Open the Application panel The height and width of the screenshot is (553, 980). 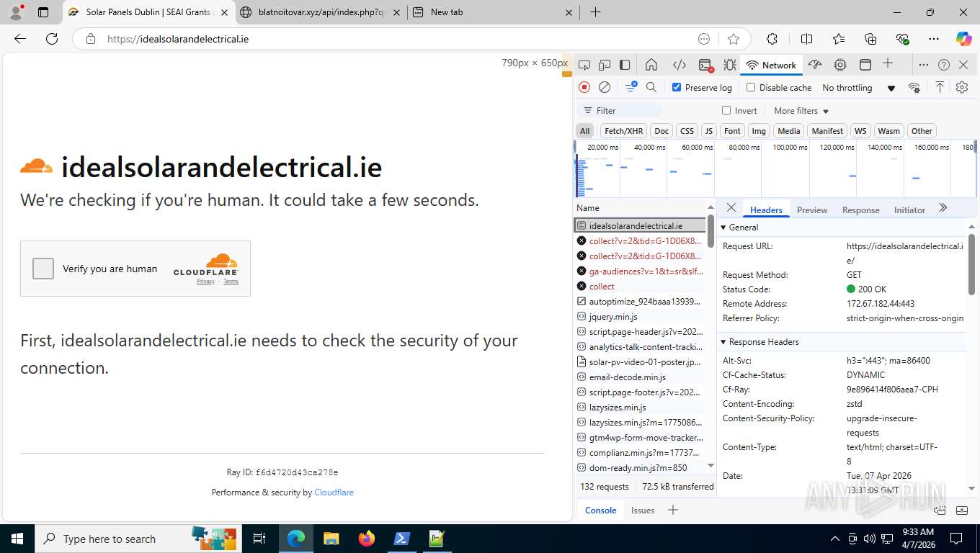coord(865,65)
